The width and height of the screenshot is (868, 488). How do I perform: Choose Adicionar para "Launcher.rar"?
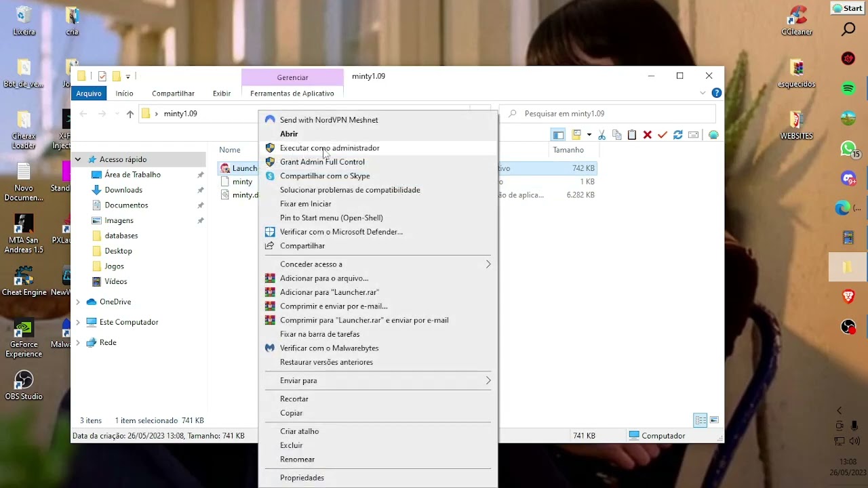pos(378,292)
